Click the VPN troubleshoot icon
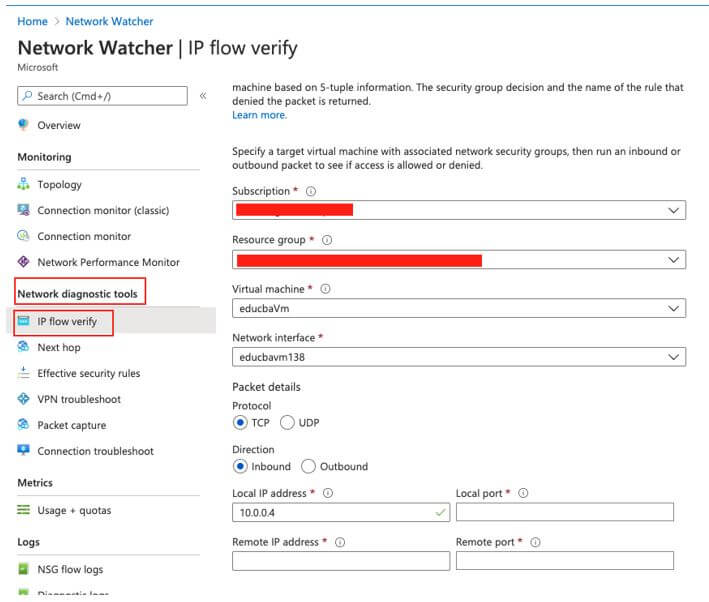The width and height of the screenshot is (709, 602). tap(24, 399)
